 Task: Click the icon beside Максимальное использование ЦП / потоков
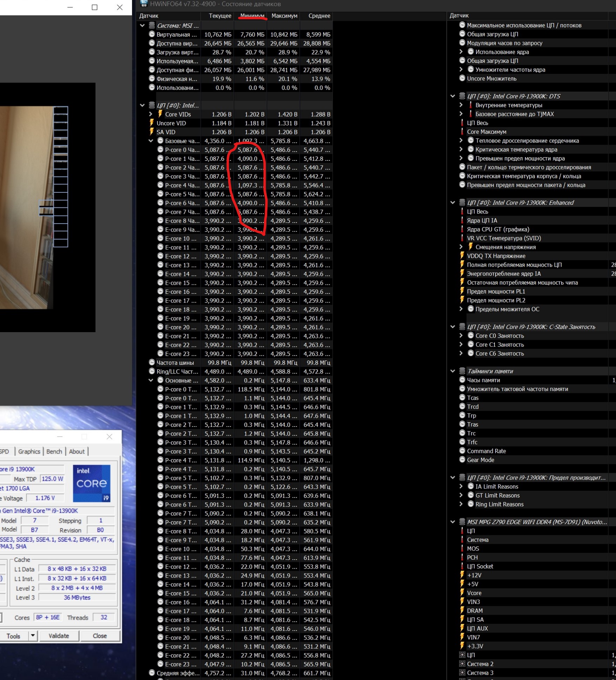(462, 25)
